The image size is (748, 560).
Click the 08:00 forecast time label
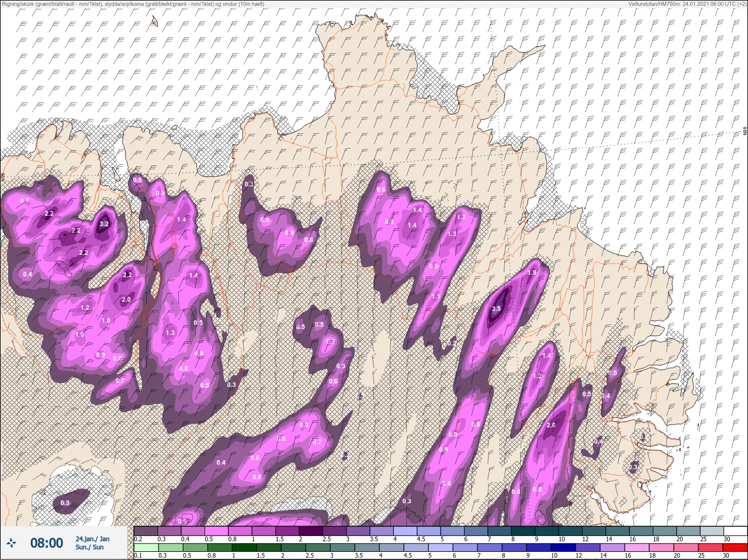click(x=46, y=543)
